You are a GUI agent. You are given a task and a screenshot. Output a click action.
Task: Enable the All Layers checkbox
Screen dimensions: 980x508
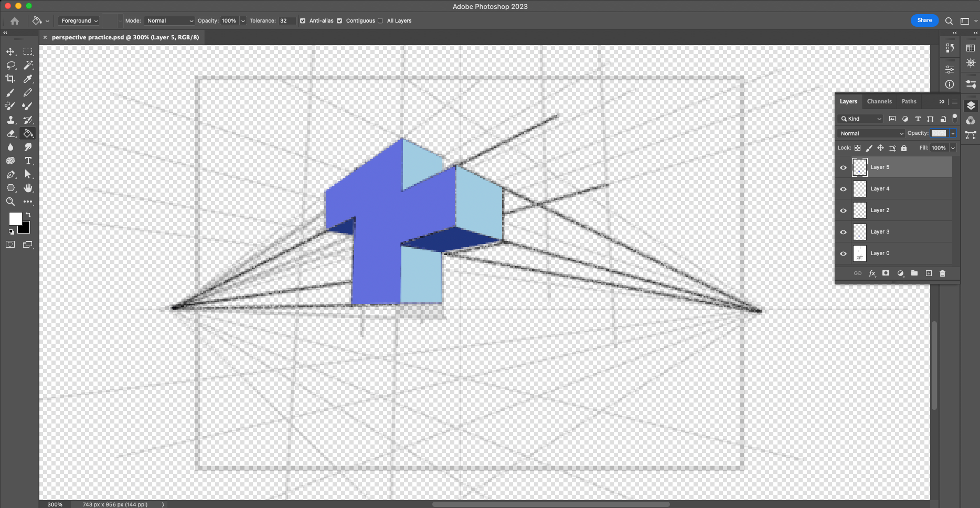pos(380,21)
